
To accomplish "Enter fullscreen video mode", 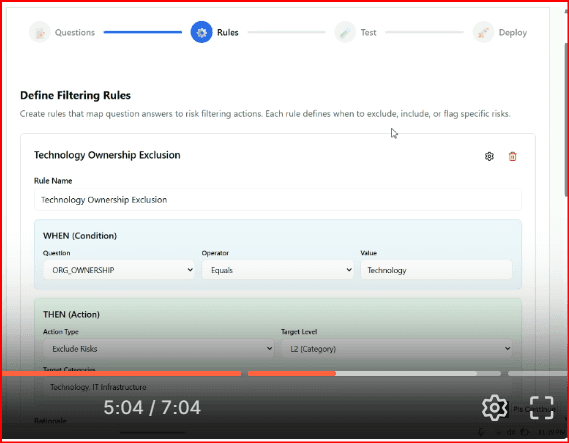I will 541,408.
